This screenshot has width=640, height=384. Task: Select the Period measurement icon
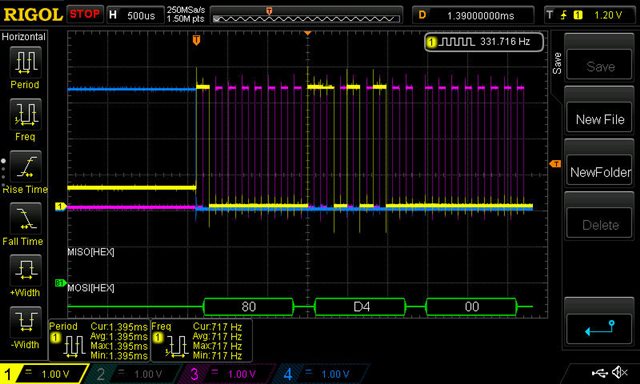[x=25, y=62]
